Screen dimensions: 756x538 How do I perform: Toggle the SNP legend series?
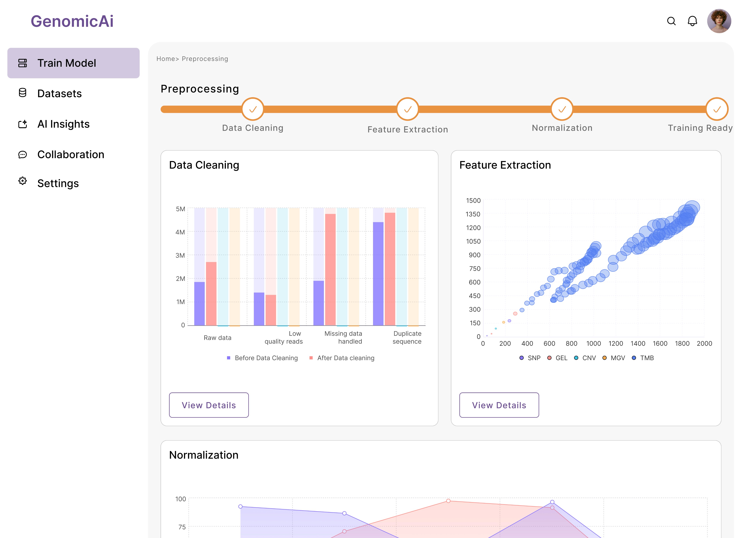click(530, 358)
